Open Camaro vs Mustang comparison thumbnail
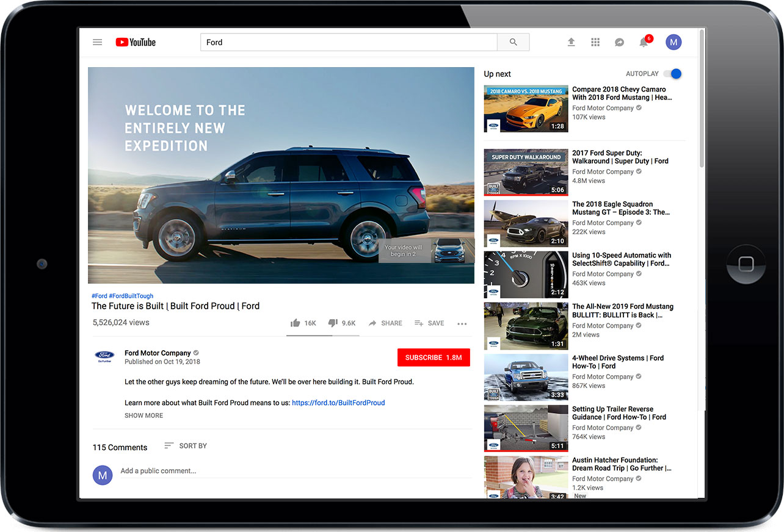The image size is (784, 532). pyautogui.click(x=526, y=109)
